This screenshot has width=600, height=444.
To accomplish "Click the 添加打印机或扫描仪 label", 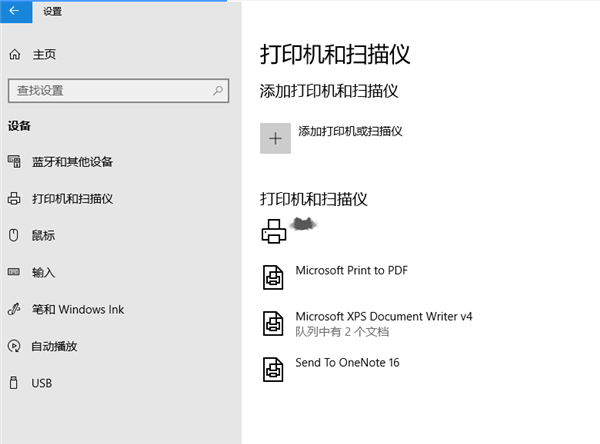I will pyautogui.click(x=350, y=131).
